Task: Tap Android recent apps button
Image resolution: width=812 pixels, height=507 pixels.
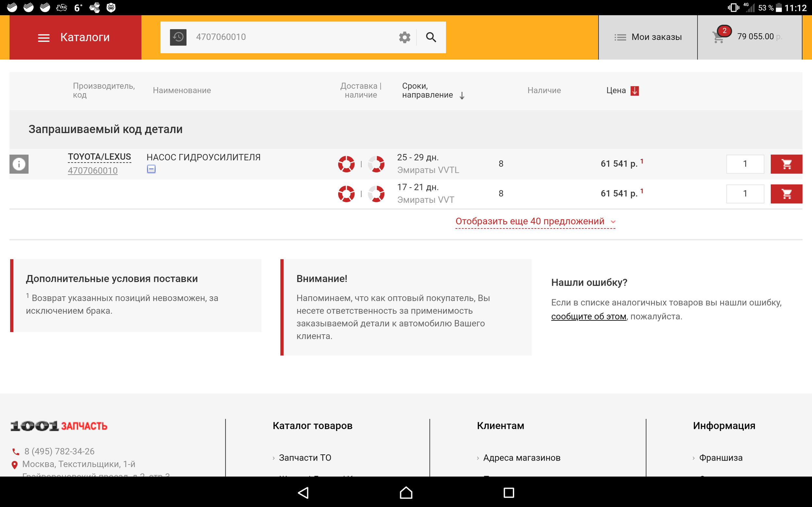Action: pos(509,493)
